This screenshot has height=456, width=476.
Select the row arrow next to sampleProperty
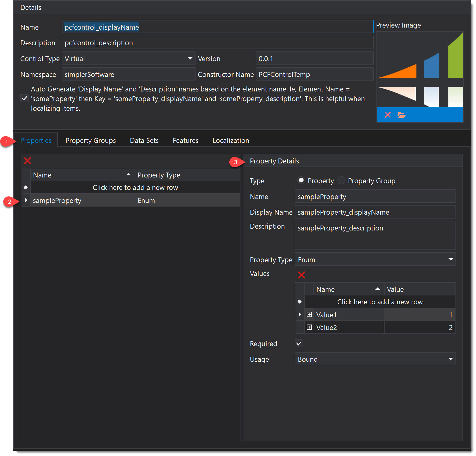coord(26,200)
